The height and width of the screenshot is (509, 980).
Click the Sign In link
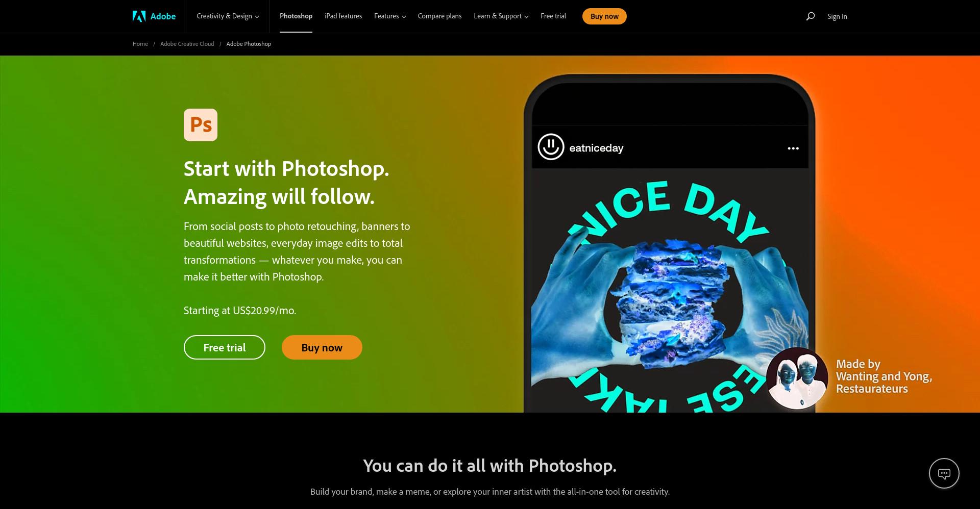[837, 16]
